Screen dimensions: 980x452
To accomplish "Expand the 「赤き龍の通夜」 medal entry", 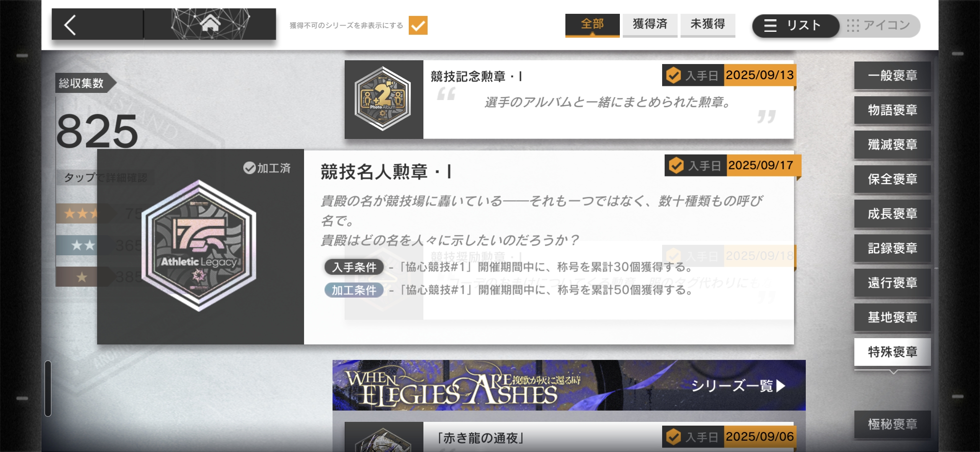I will 569,437.
